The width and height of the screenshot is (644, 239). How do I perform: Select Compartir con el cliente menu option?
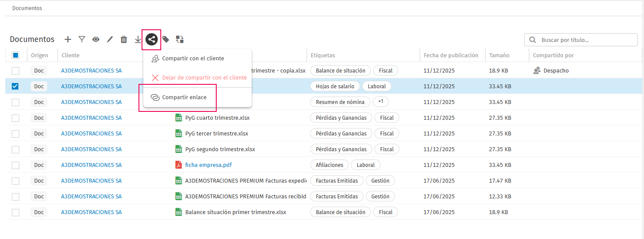(x=197, y=59)
